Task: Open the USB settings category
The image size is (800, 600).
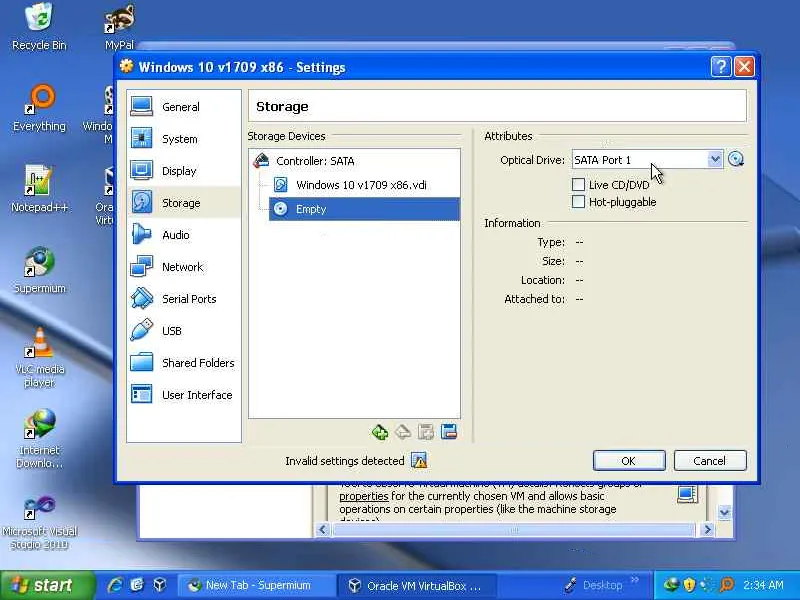Action: [x=184, y=331]
